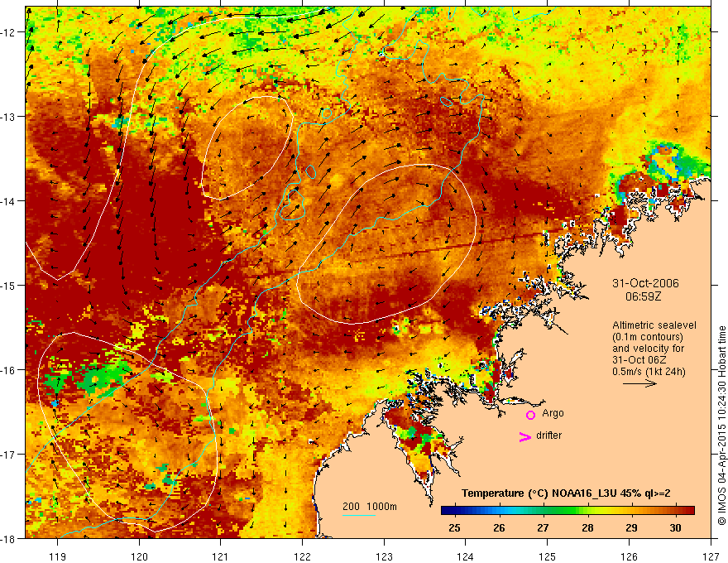Screen dimensions: 728x563
Task: Click the 26 value on the temperature scale
Action: [x=499, y=527]
